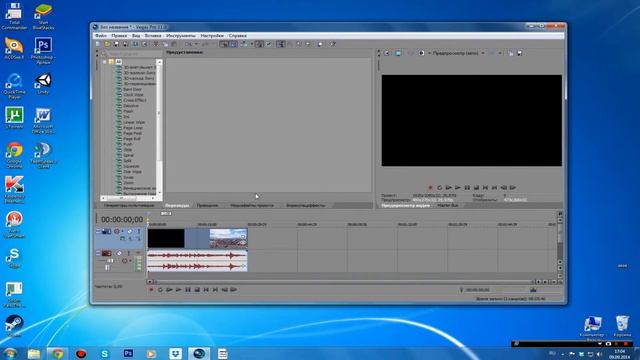
Task: Click the 00:00:00;00 timecode display
Action: coord(122,220)
